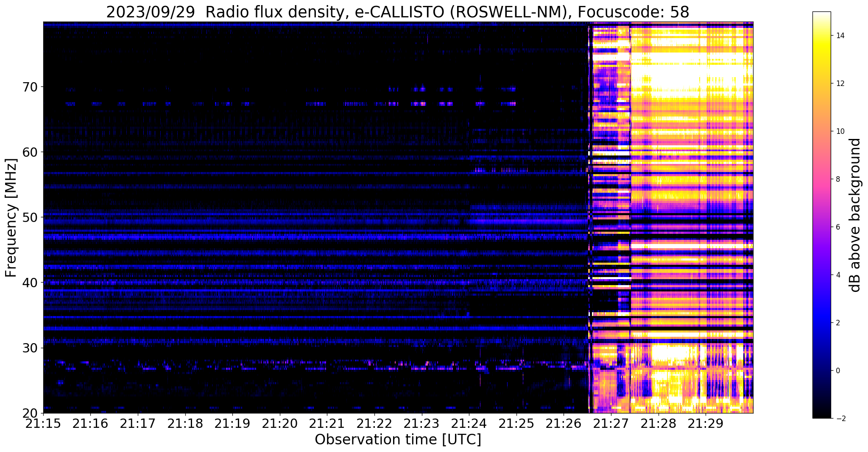
Task: Click the blue 2 dB region of the colorbar
Action: (821, 323)
